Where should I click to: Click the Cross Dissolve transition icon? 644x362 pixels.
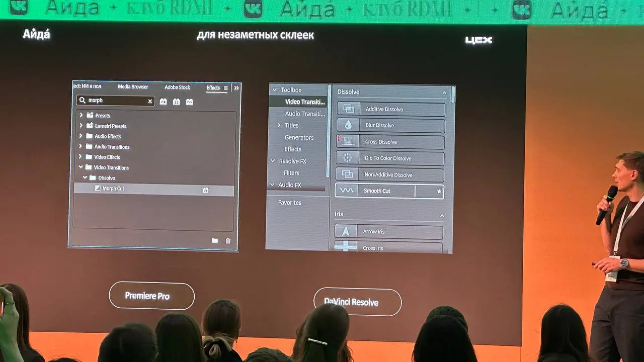pos(348,142)
